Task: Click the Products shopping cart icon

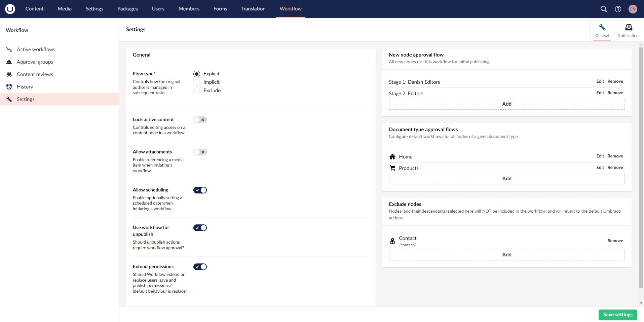Action: pos(392,168)
